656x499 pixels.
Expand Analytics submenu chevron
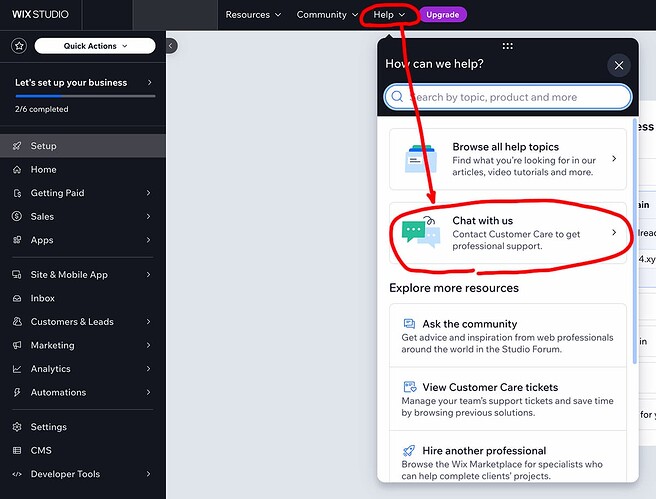pyautogui.click(x=149, y=369)
